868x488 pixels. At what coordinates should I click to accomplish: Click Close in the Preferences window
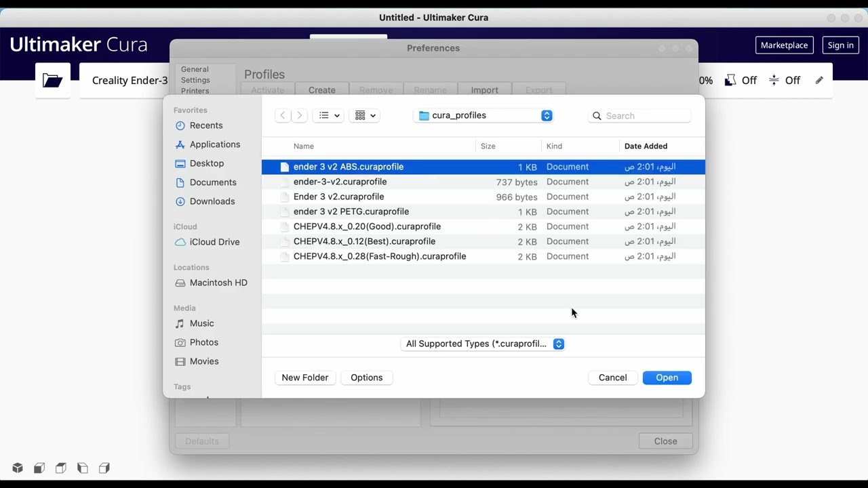665,441
